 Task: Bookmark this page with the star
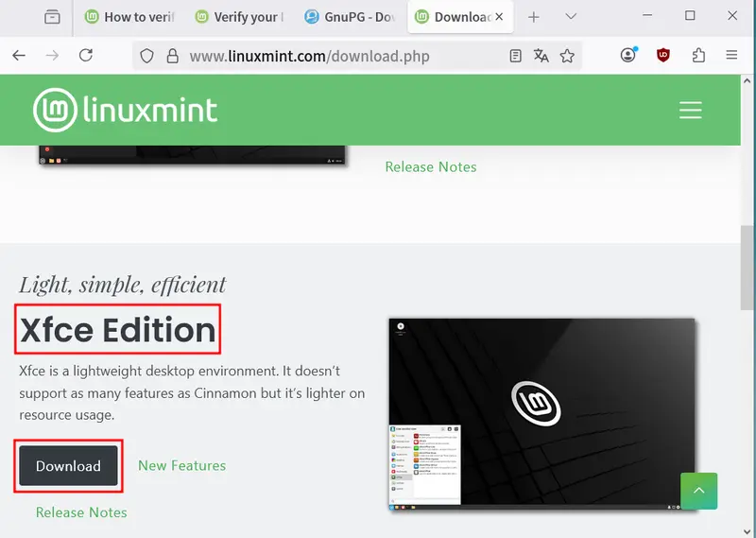pyautogui.click(x=567, y=56)
